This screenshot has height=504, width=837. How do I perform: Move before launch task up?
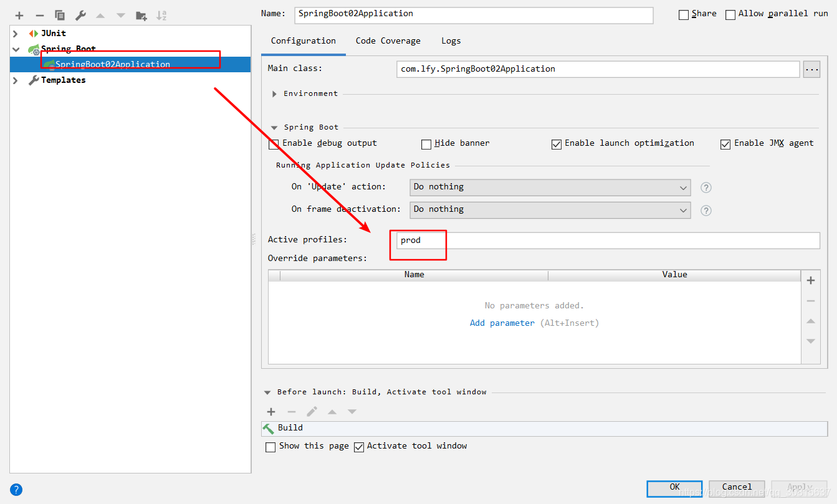tap(332, 411)
